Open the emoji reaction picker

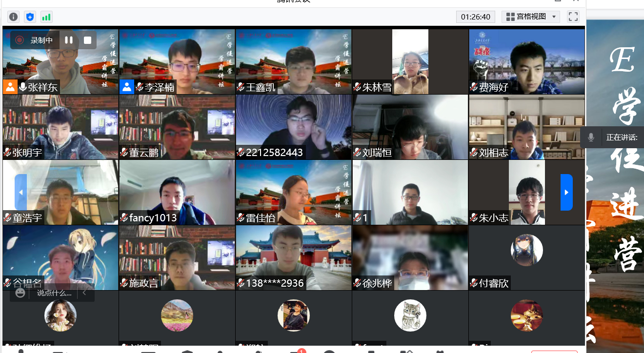(20, 293)
